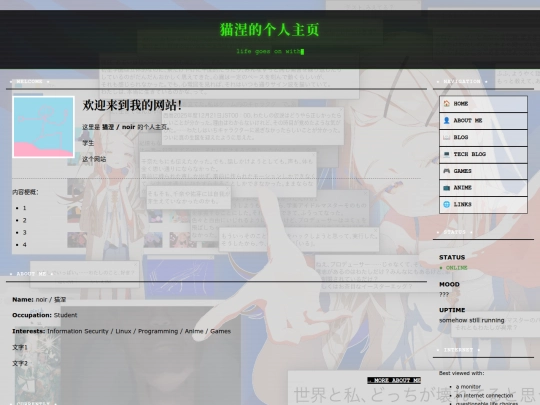Click list item '1' under 内容梗概
This screenshot has height=405, width=540.
pyautogui.click(x=24, y=208)
